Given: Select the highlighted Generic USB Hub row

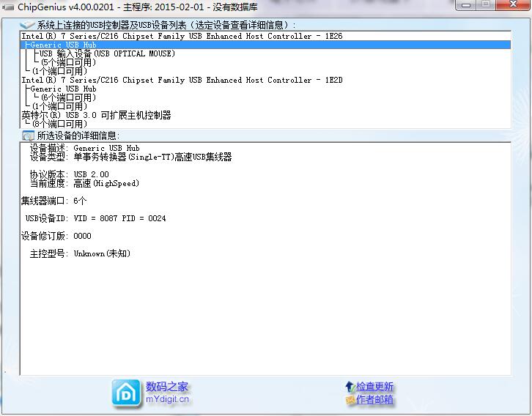Looking at the screenshot, I should point(265,45).
